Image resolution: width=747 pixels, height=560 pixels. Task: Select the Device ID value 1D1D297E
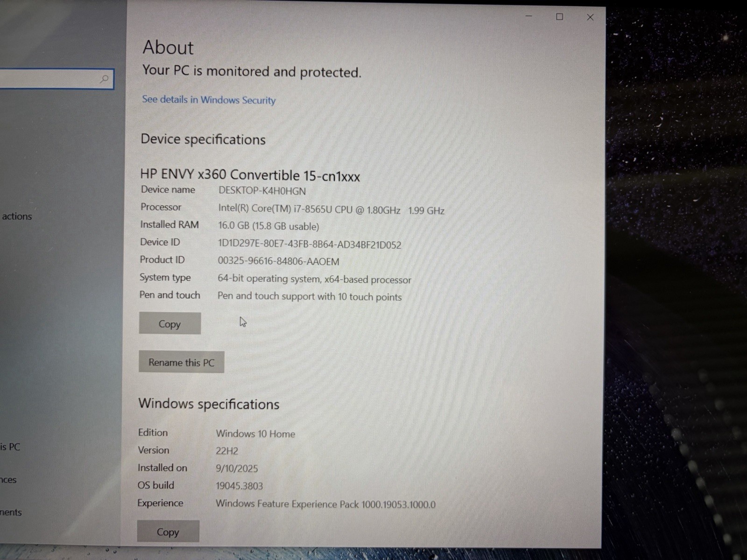310,245
